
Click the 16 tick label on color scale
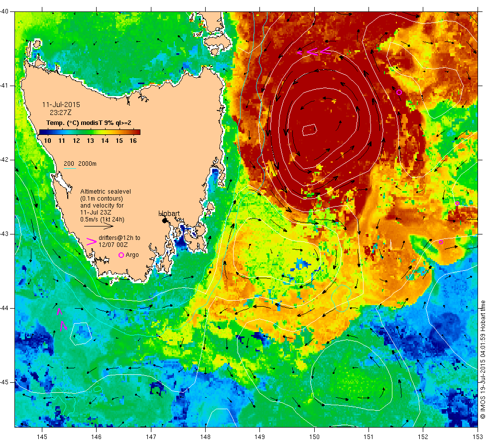pyautogui.click(x=133, y=140)
